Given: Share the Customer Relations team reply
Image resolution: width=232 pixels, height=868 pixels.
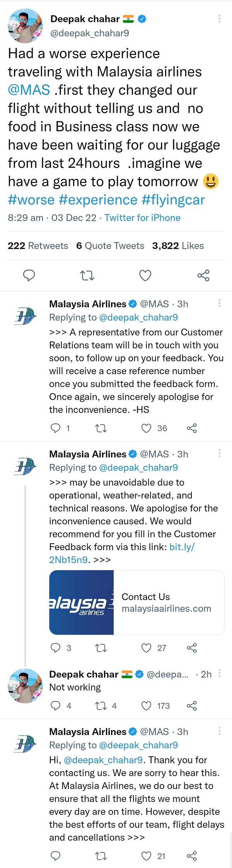Looking at the screenshot, I should click(192, 428).
